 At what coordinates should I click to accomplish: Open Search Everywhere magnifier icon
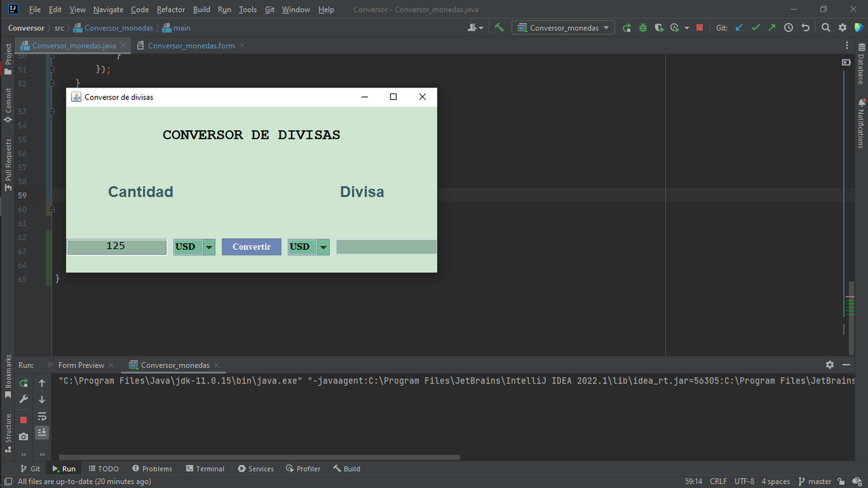click(825, 27)
